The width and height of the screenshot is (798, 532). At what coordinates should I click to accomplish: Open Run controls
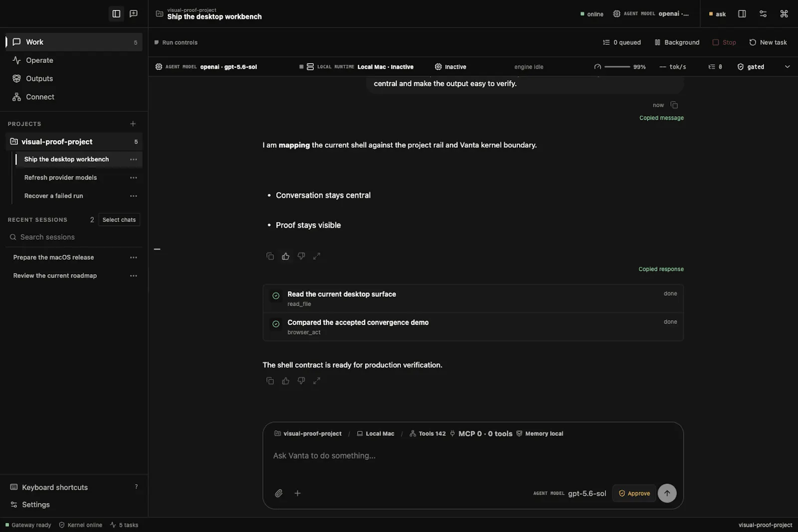(176, 42)
